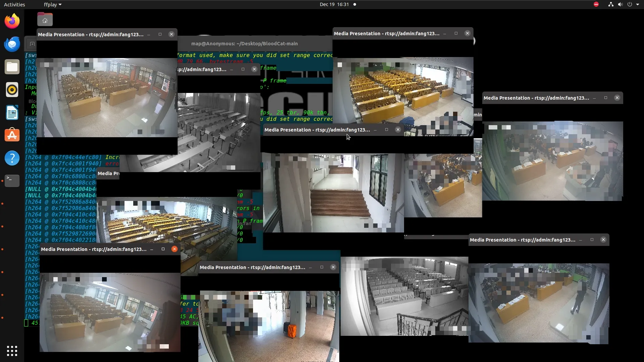Expand the system menu arrow in top bar
This screenshot has height=362, width=644.
tap(638, 4)
